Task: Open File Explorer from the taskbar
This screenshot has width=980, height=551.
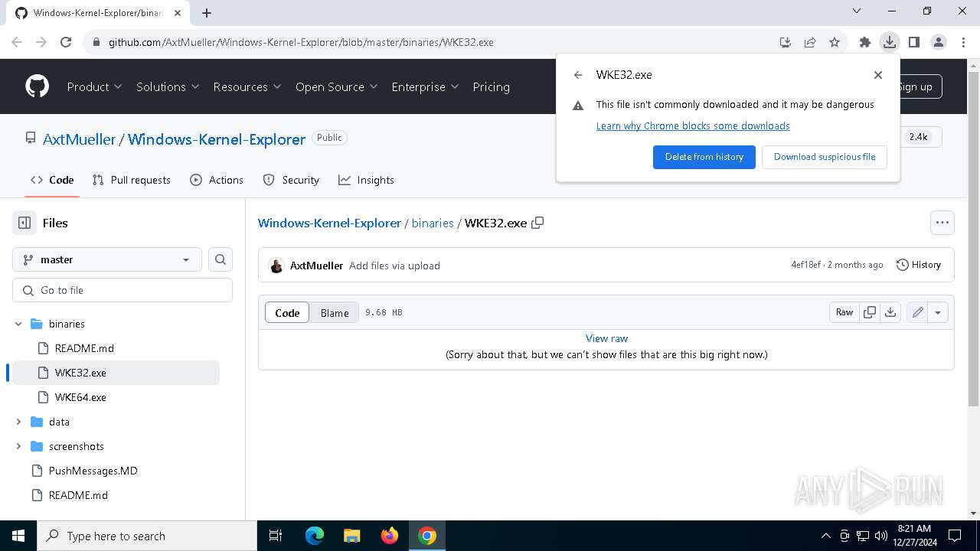Action: click(x=352, y=536)
